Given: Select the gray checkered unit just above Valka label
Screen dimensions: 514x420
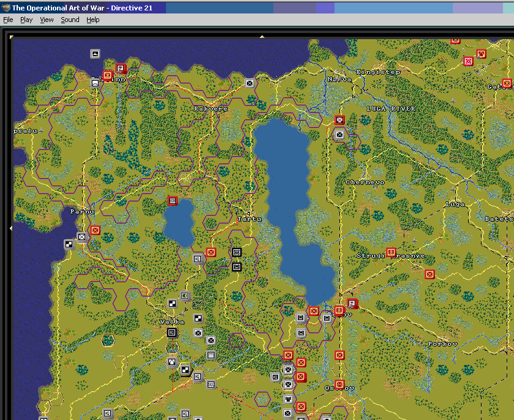Looking at the screenshot, I should coord(172,304).
